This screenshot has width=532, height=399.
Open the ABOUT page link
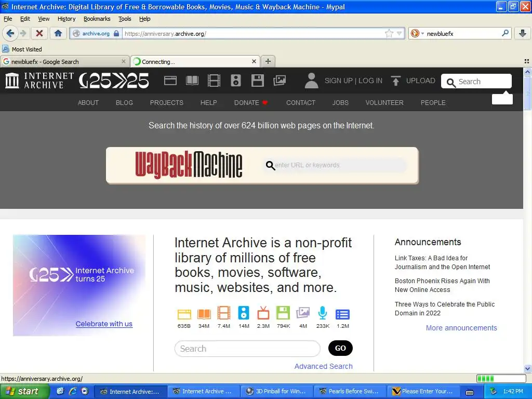pyautogui.click(x=88, y=102)
